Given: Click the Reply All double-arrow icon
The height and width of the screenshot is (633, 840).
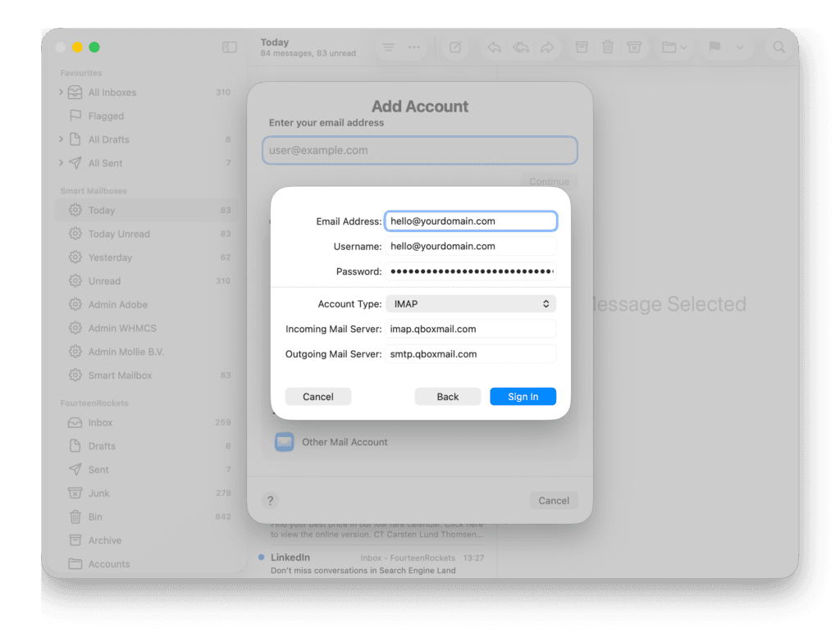Looking at the screenshot, I should click(521, 47).
